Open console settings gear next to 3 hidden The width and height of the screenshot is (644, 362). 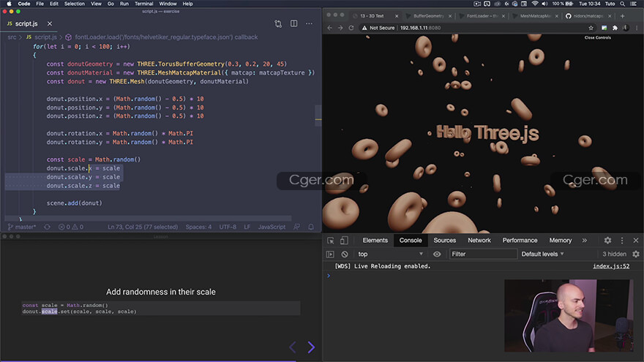(x=636, y=254)
